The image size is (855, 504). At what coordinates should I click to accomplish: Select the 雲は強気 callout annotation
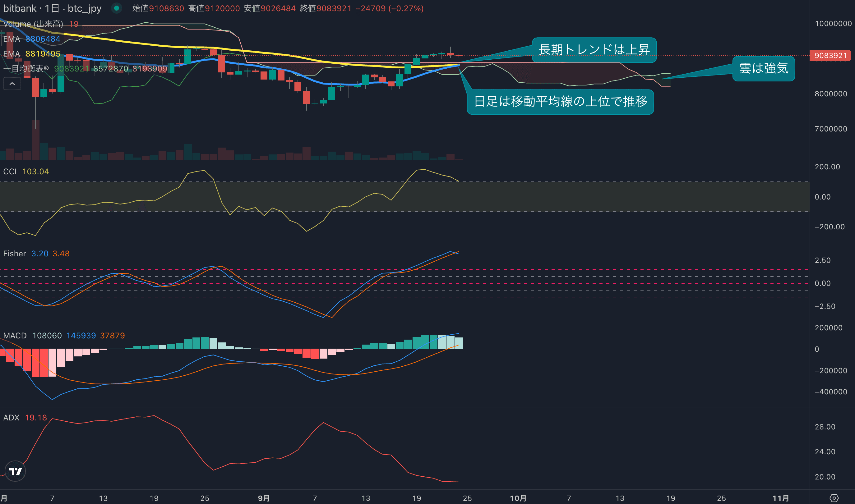[763, 68]
